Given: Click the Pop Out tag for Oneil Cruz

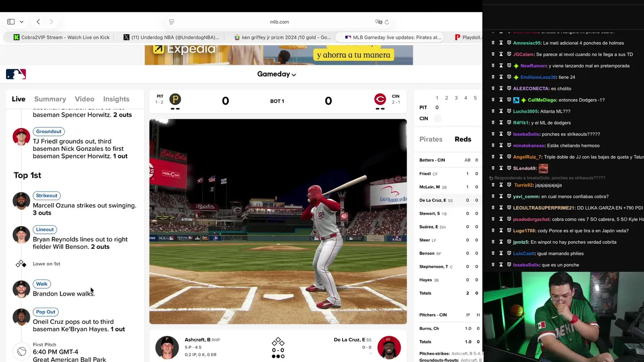Looking at the screenshot, I should point(45,312).
